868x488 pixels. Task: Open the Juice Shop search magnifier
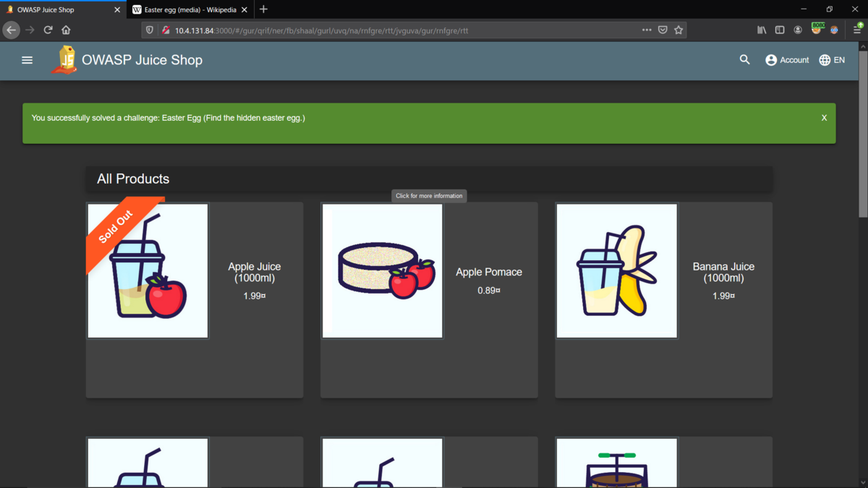[x=744, y=60]
